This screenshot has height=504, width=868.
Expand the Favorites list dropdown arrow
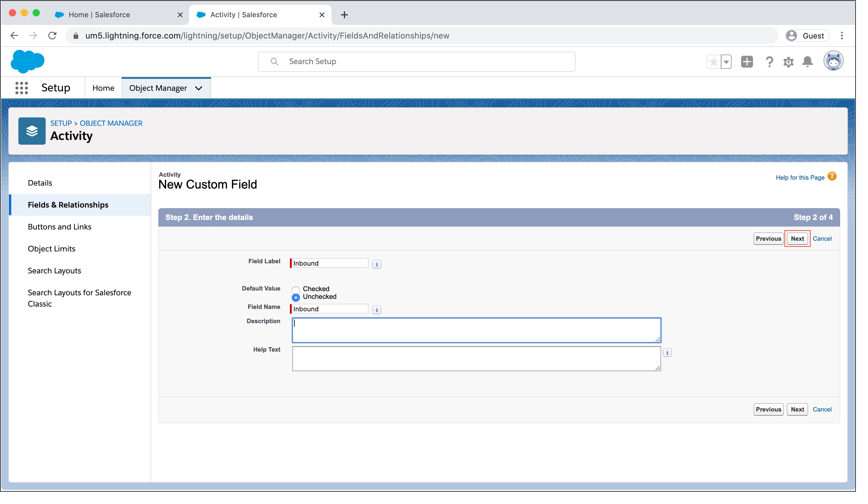click(x=726, y=62)
